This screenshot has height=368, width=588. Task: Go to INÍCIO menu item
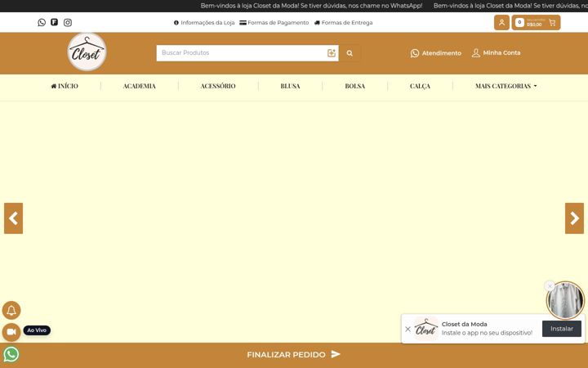[x=65, y=86]
